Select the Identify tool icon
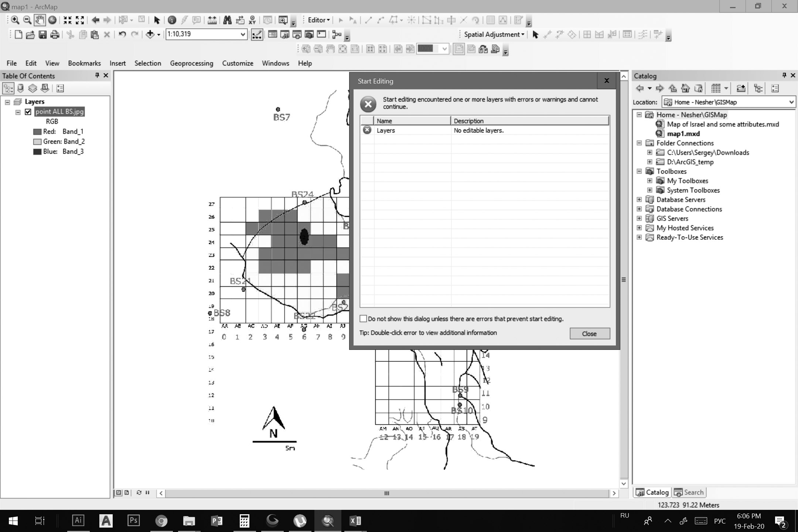Viewport: 798px width, 532px height. point(172,20)
